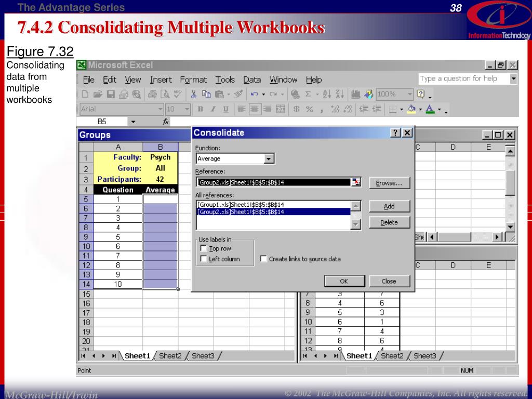Click the Align Right icon
Screen dimensions: 532x399
click(x=268, y=109)
